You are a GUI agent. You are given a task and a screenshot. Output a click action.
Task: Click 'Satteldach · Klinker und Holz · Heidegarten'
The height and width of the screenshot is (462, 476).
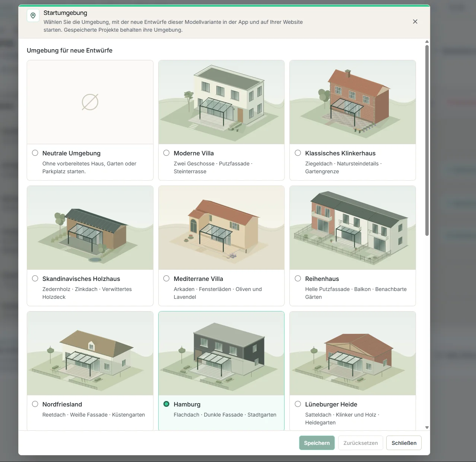(x=342, y=418)
